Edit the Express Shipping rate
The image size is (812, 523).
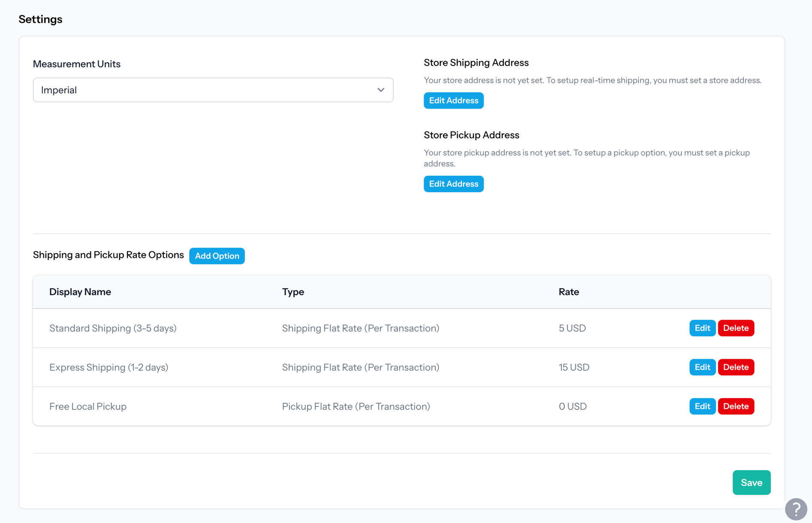(x=702, y=367)
